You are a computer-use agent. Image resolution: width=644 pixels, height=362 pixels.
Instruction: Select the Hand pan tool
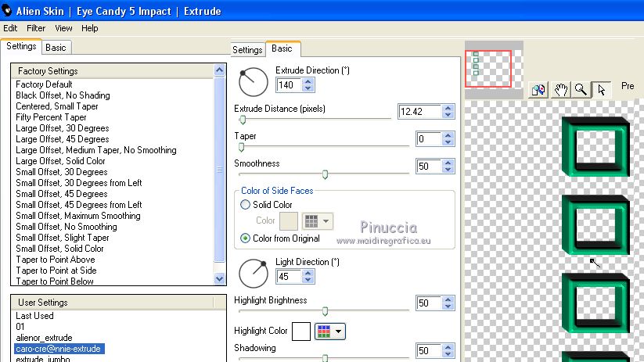(x=560, y=89)
